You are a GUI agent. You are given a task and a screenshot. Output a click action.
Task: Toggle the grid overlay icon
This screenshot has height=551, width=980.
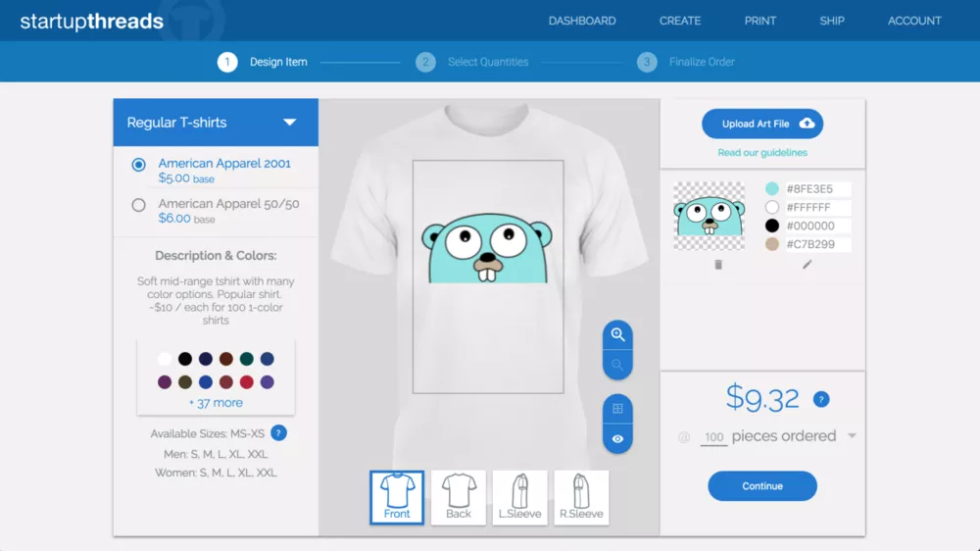pyautogui.click(x=617, y=409)
